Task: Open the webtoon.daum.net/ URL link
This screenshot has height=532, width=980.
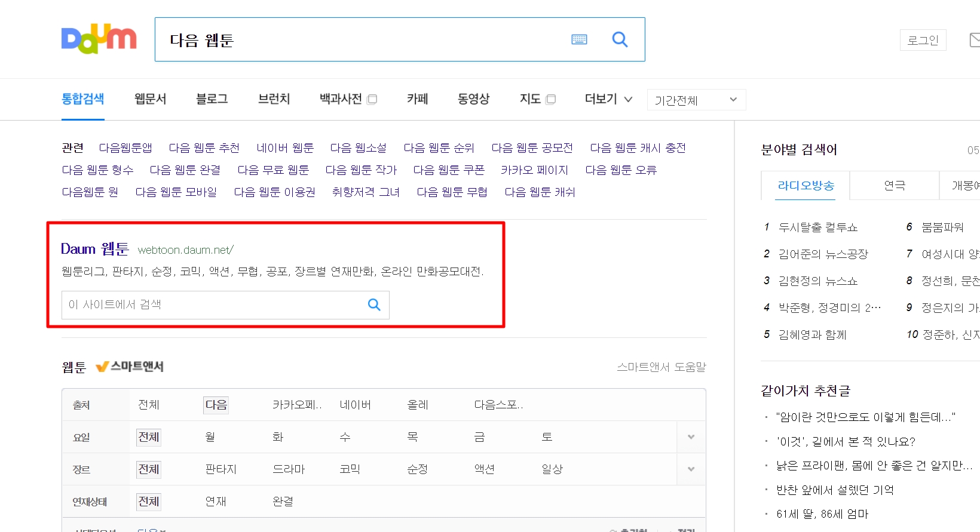Action: click(x=186, y=250)
